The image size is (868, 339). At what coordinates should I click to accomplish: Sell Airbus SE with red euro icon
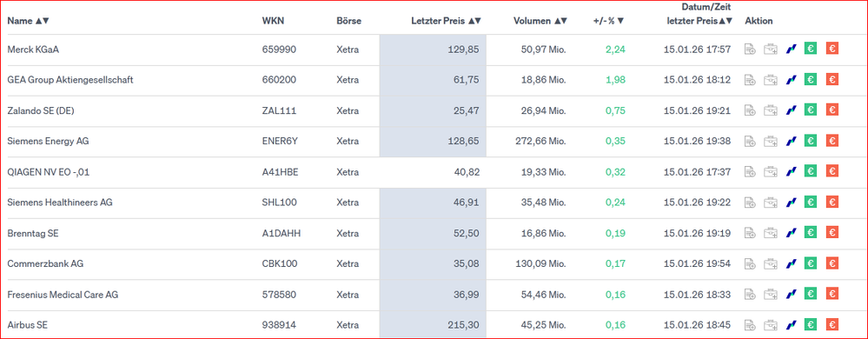pyautogui.click(x=832, y=324)
